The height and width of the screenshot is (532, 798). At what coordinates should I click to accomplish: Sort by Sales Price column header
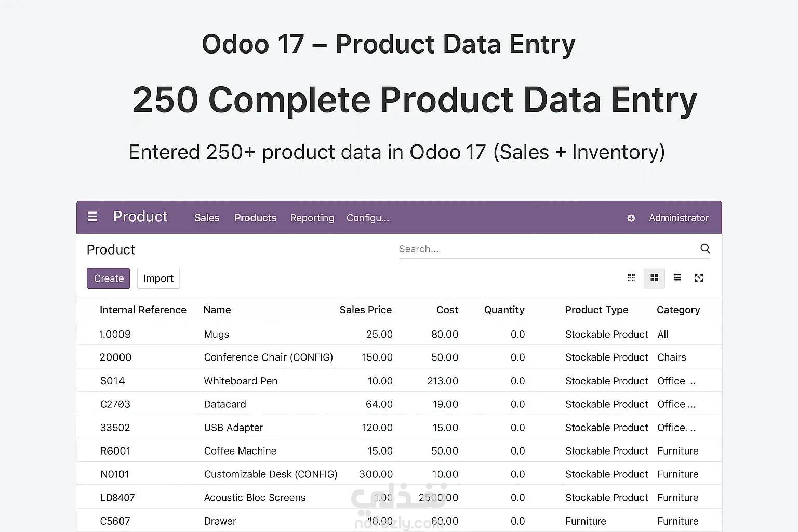[365, 310]
